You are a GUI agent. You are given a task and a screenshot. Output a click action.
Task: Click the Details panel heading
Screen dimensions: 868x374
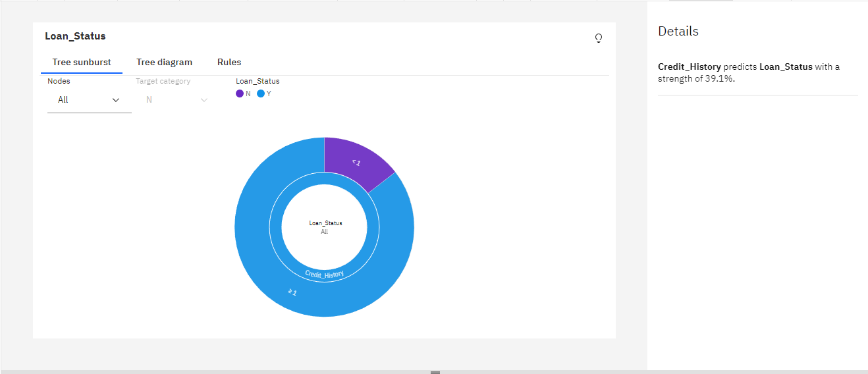(x=678, y=31)
